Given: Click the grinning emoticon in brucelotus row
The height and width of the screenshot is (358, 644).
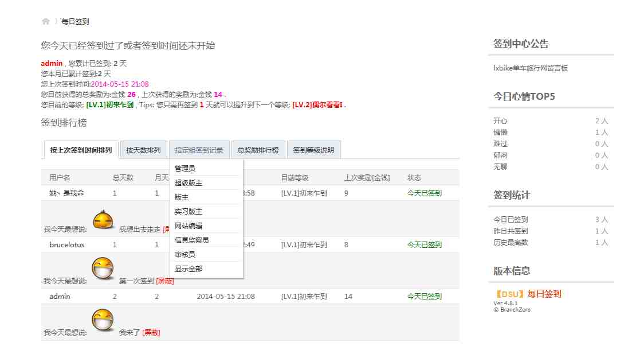Looking at the screenshot, I should click(x=102, y=268).
